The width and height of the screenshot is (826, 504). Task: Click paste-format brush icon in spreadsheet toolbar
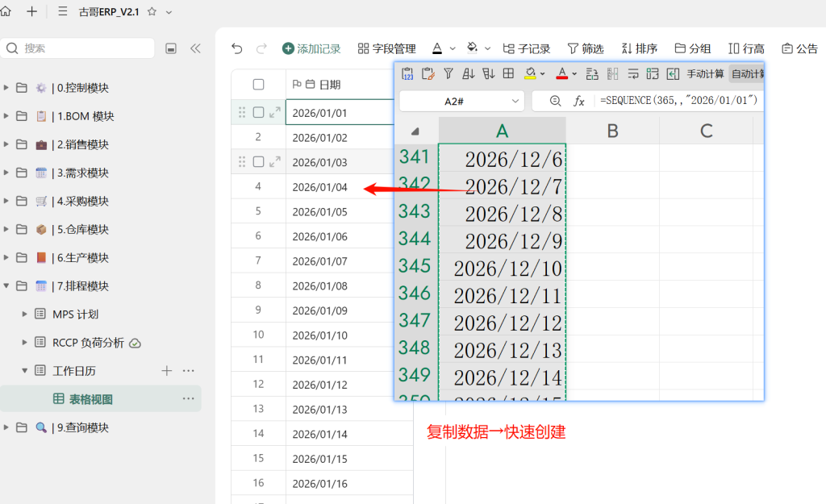[x=428, y=74]
